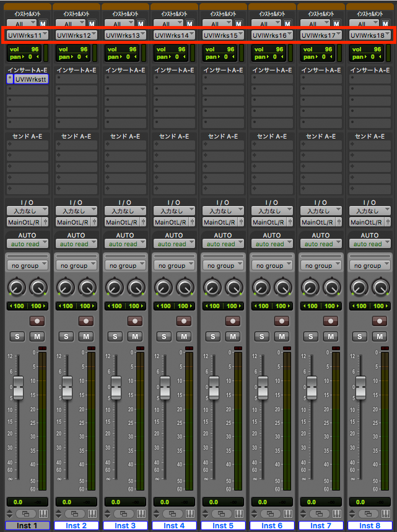The height and width of the screenshot is (532, 397).
Task: Click the volume fader on Inst 4
Action: pos(165,387)
